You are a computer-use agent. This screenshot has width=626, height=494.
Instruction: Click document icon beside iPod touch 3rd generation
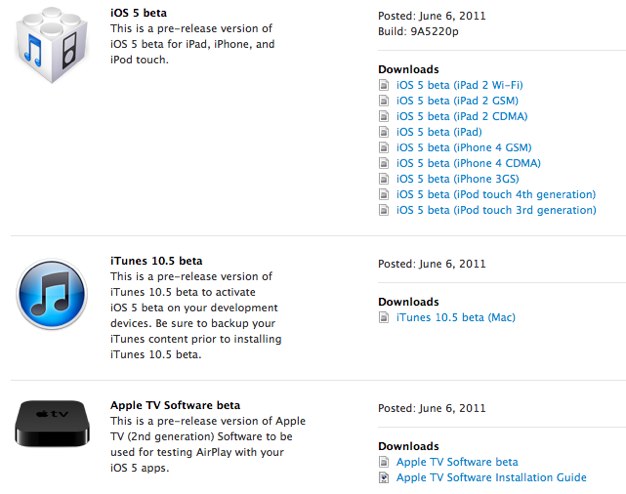pyautogui.click(x=384, y=210)
